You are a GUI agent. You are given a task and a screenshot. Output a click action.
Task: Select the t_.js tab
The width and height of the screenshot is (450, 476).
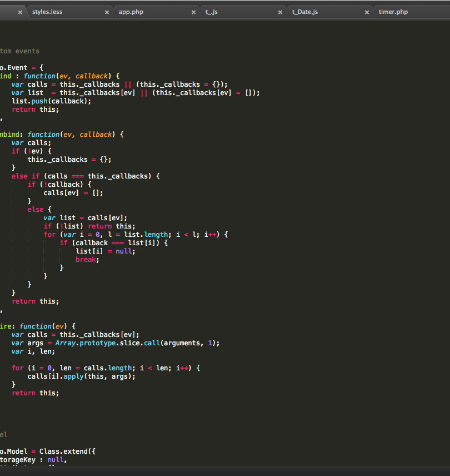pyautogui.click(x=211, y=11)
